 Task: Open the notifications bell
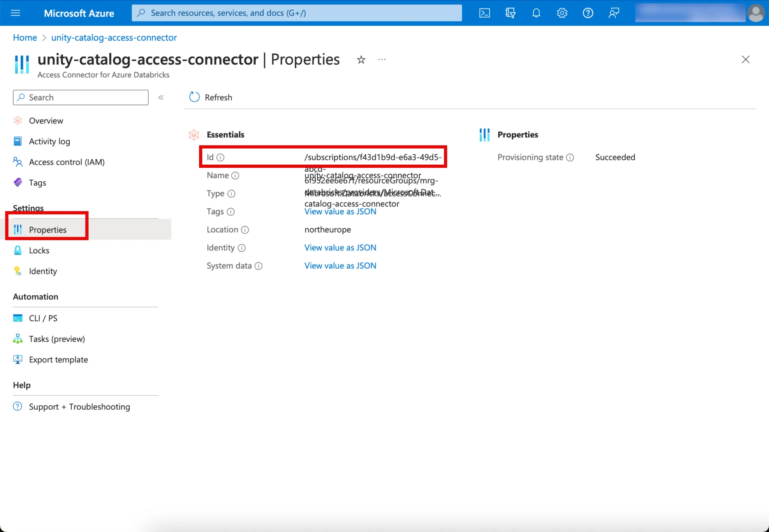tap(536, 13)
